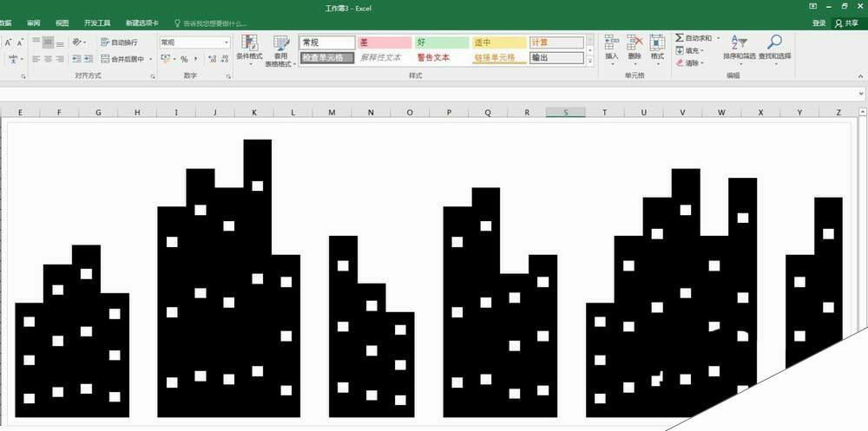Decrease font size with the smaller A icon

(21, 42)
